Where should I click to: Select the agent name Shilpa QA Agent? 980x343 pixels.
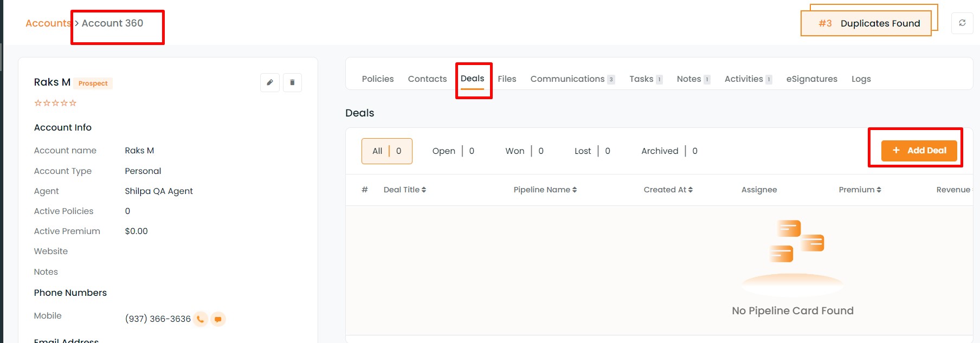[x=159, y=191]
